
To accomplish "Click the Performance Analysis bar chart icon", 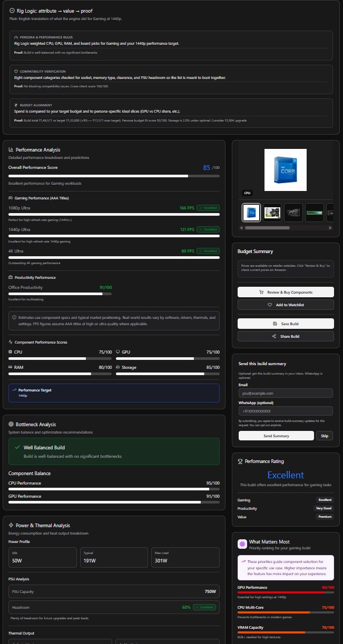I will point(11,150).
